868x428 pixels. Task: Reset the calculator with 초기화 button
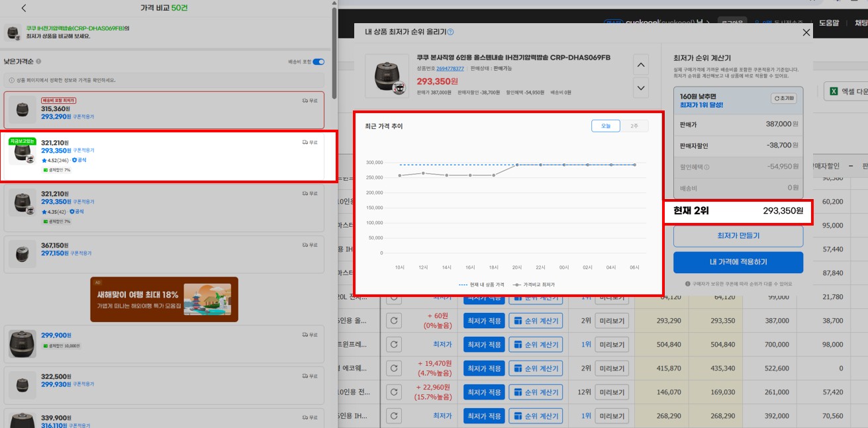[x=784, y=99]
